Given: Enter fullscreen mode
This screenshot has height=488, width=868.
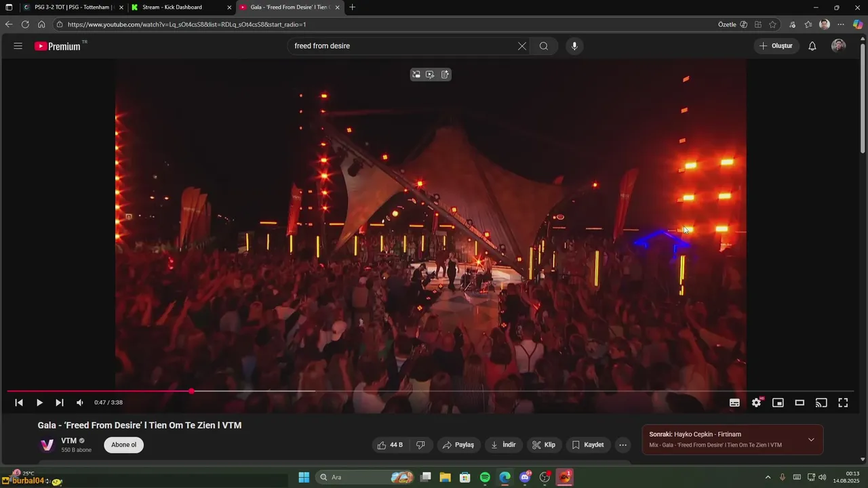Looking at the screenshot, I should [843, 403].
